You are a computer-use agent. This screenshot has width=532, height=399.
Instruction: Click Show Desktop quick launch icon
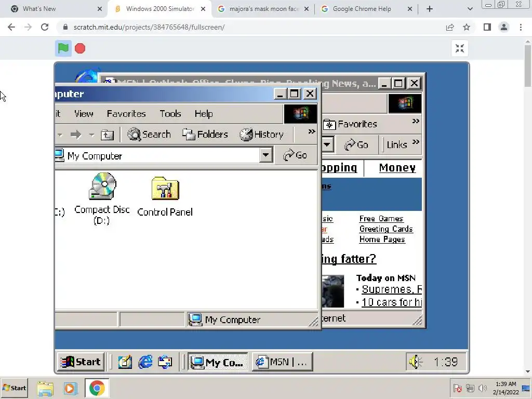click(x=125, y=362)
